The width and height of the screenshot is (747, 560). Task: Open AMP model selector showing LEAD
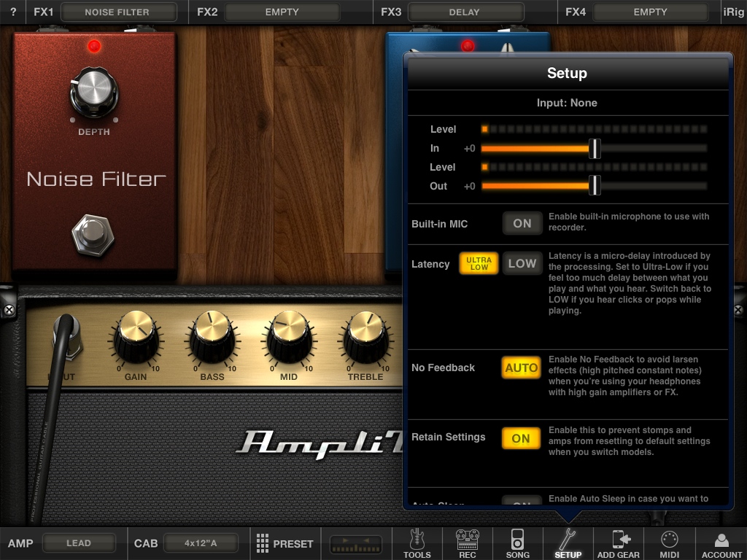click(79, 542)
